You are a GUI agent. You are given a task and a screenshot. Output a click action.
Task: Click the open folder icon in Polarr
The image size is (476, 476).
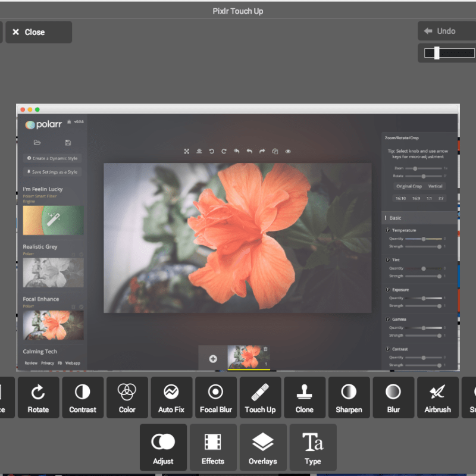37,142
